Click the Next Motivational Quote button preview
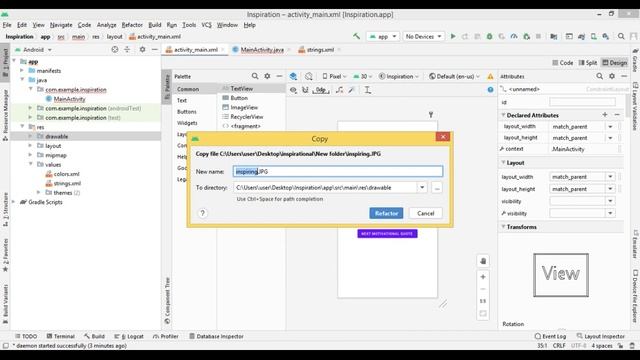The width and height of the screenshot is (640, 360). coord(387,233)
